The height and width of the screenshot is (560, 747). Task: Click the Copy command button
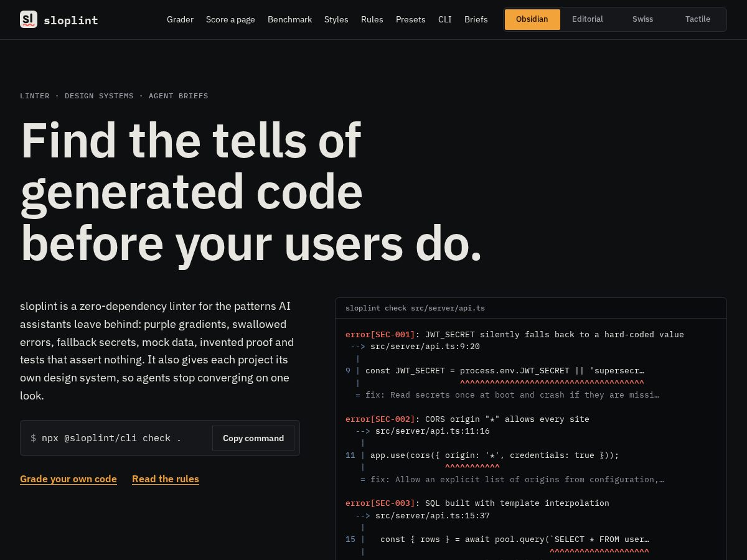coord(253,438)
